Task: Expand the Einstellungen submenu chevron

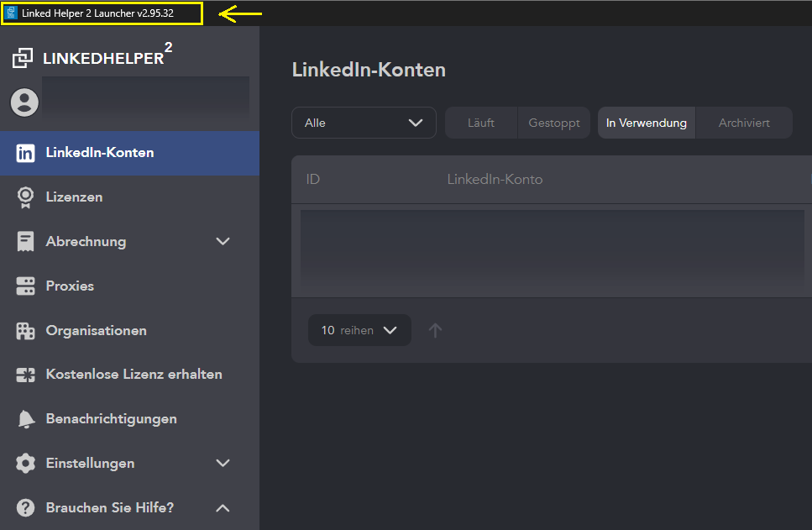Action: 223,464
